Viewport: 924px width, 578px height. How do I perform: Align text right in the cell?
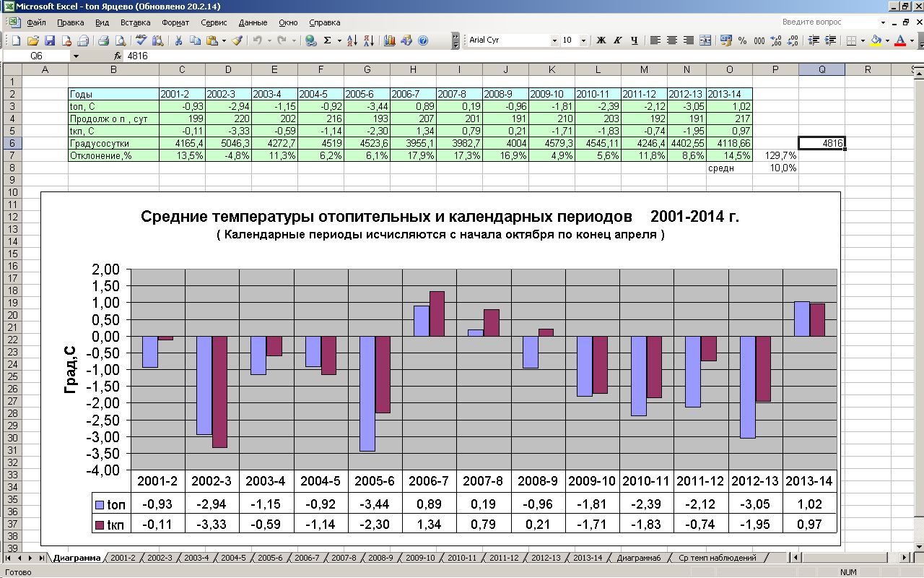click(689, 40)
